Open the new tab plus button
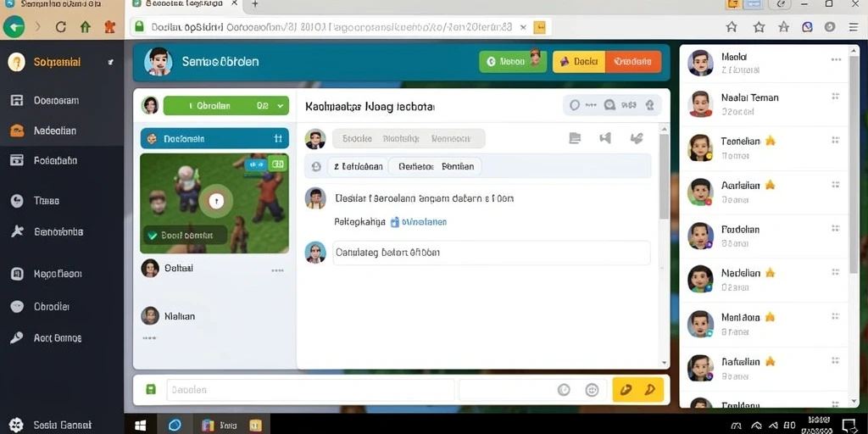Screen dimensions: 868x434 254,4
